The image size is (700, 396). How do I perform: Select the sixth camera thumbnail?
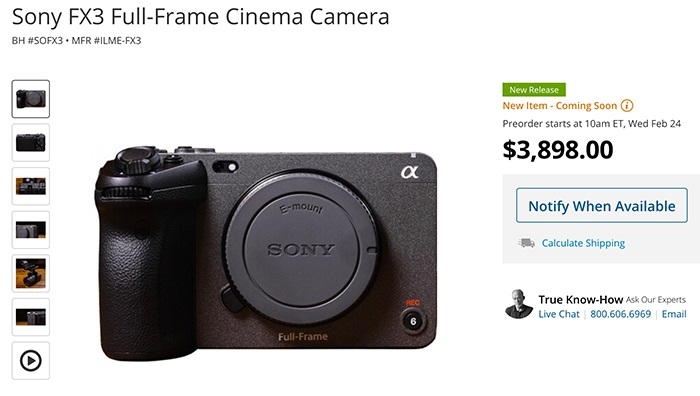(x=31, y=317)
